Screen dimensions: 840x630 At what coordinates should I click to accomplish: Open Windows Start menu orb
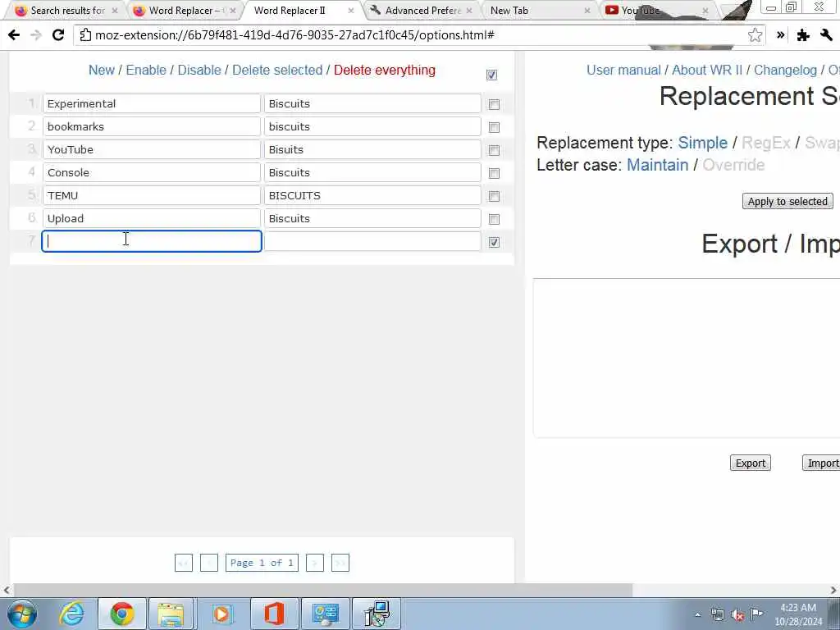tap(22, 614)
